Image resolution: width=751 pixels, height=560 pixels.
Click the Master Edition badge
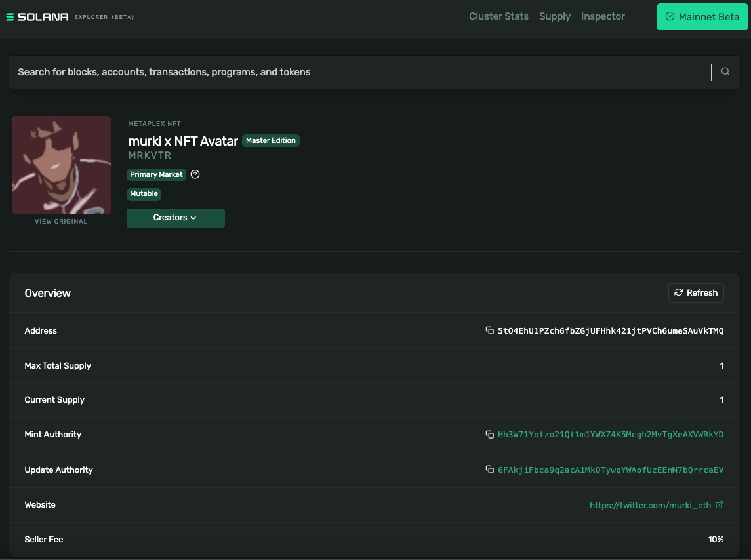point(270,140)
